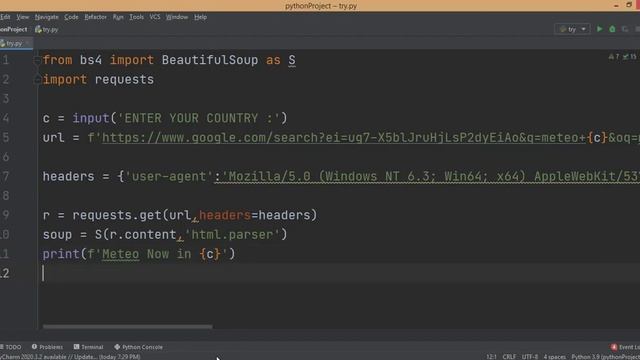Open the View menu
Image resolution: width=640 pixels, height=360 pixels.
22,17
